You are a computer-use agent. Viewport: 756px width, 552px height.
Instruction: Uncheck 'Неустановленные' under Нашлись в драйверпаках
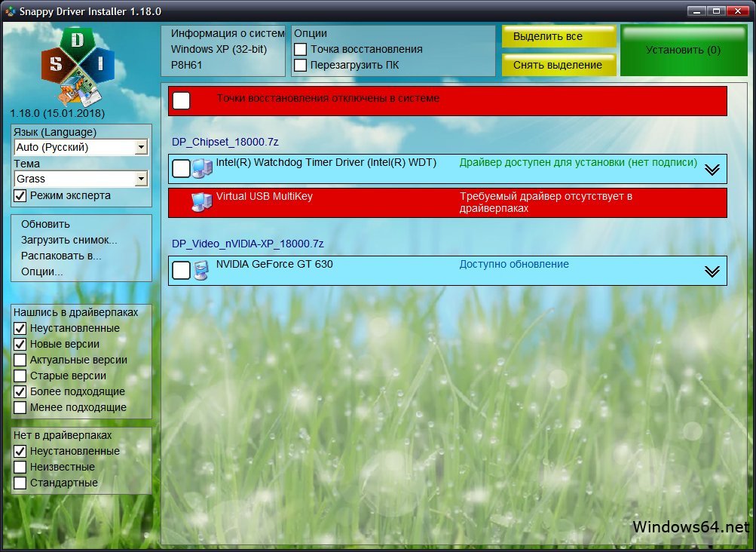pyautogui.click(x=20, y=329)
